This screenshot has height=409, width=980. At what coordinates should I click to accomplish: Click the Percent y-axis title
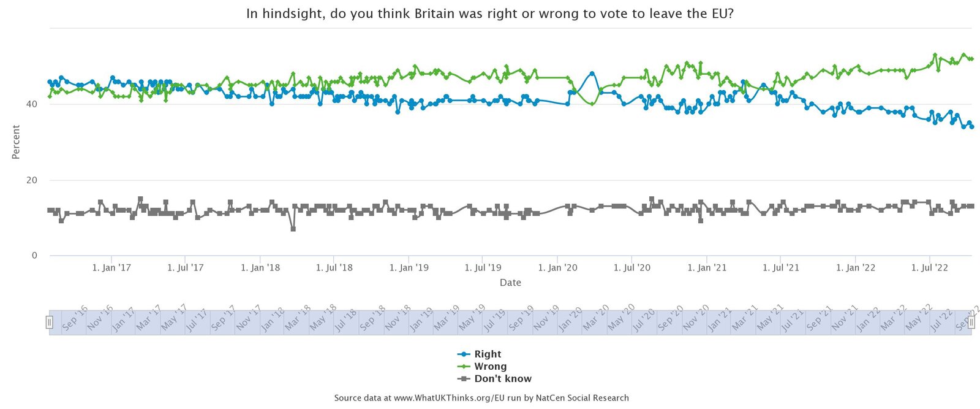point(17,142)
